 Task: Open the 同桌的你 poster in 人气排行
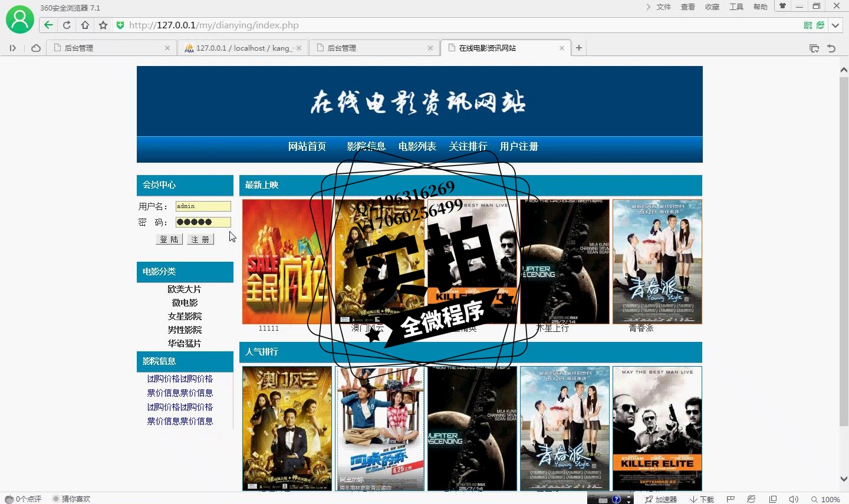[380, 429]
